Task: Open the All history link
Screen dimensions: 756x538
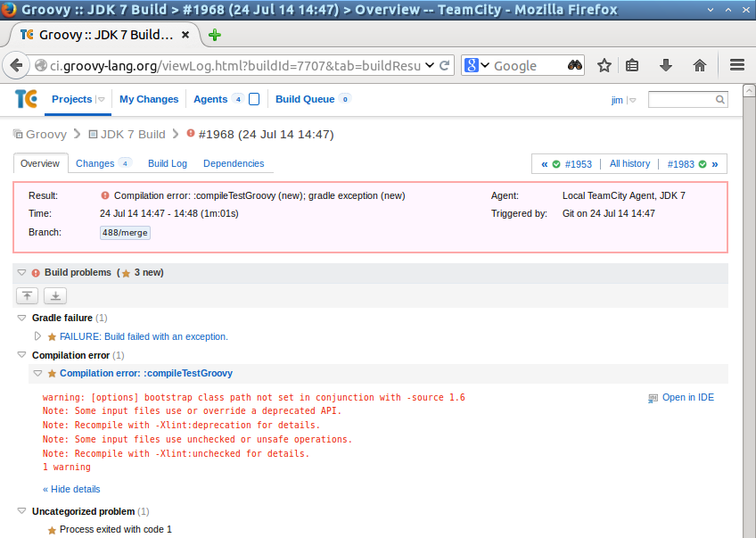Action: click(629, 163)
